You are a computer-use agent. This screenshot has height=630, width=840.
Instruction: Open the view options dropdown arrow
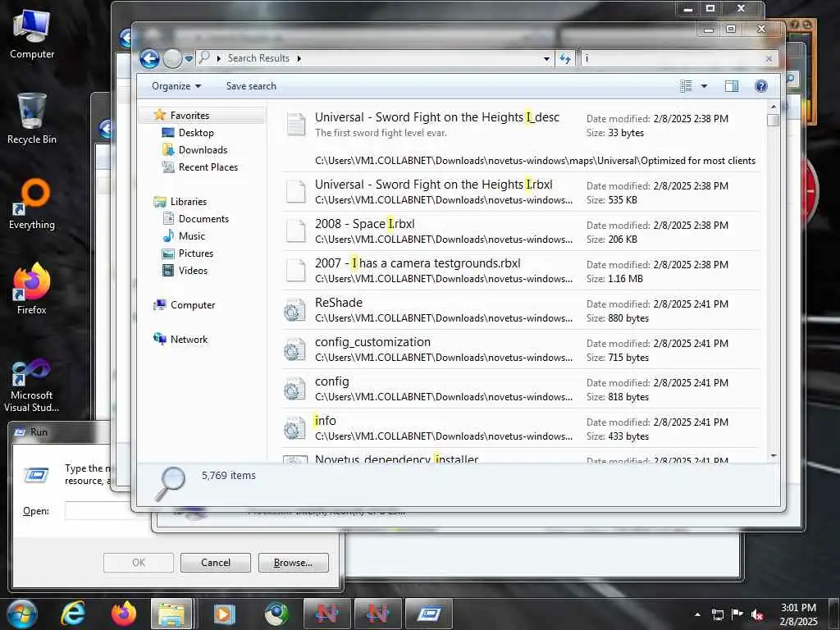click(704, 86)
